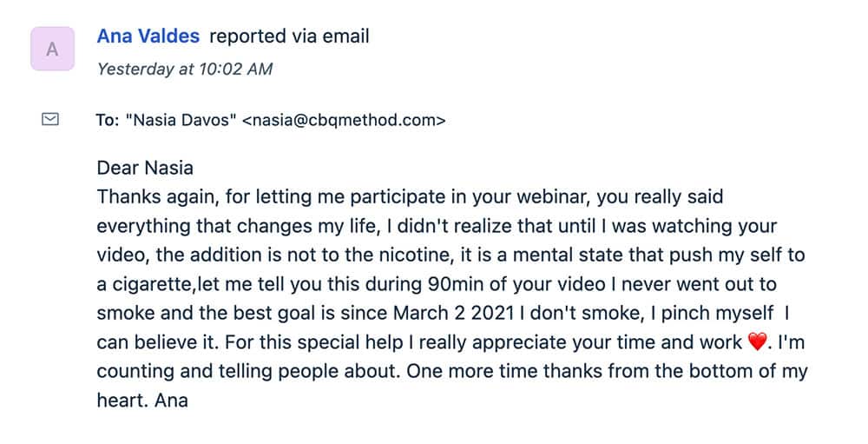The width and height of the screenshot is (868, 444).
Task: Click the "reported via email" text
Action: point(289,36)
